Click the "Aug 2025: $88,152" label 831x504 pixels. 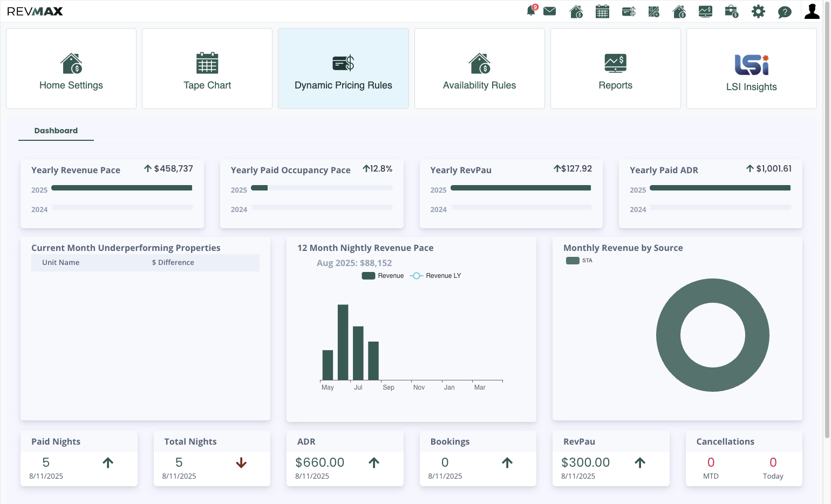click(x=355, y=263)
